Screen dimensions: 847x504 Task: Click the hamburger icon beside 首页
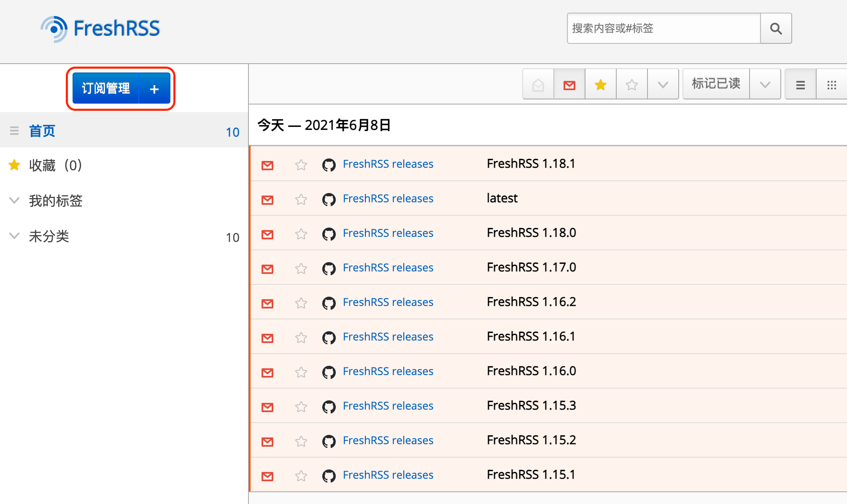14,131
